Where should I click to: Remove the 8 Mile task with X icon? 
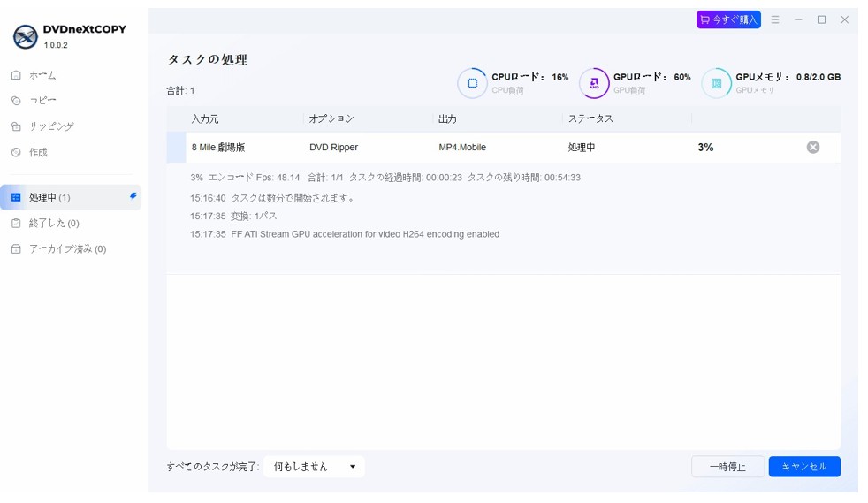tap(812, 148)
